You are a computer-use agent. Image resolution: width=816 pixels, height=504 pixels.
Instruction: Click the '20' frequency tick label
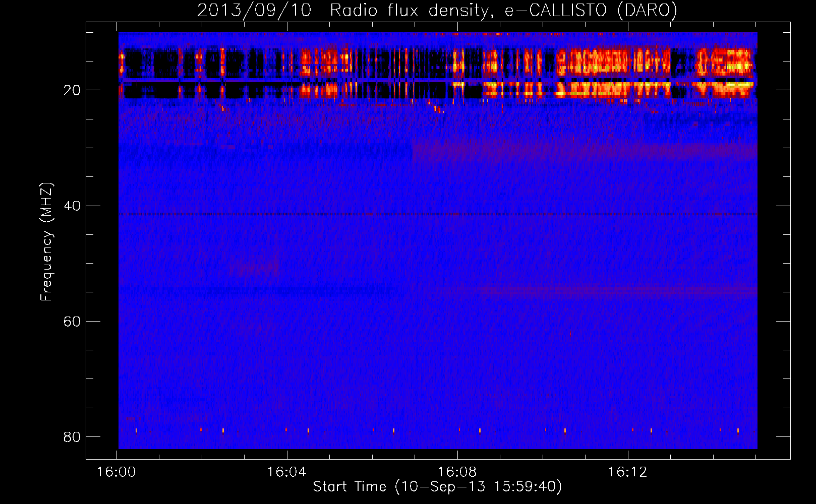click(72, 90)
